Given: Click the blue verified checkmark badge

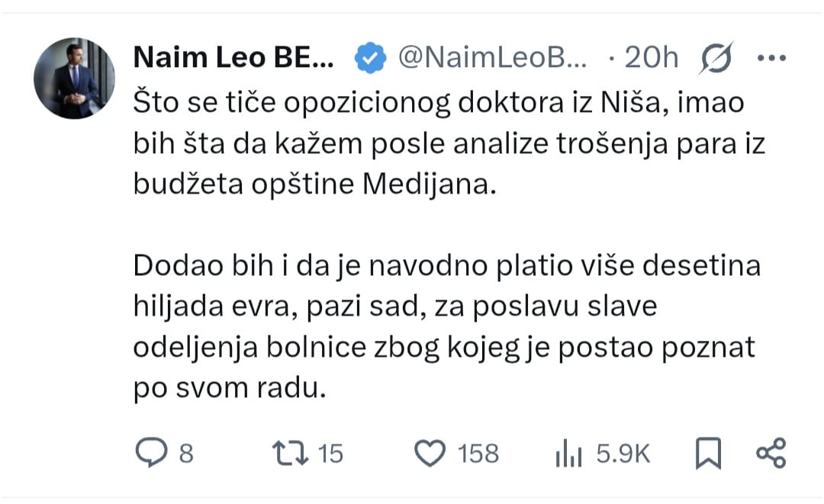Looking at the screenshot, I should 370,58.
